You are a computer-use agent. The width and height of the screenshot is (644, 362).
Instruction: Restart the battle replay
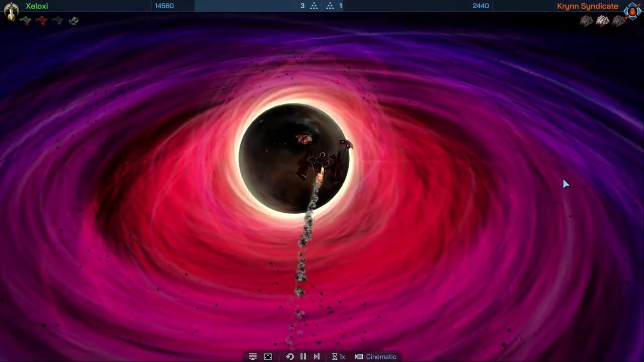[x=290, y=356]
